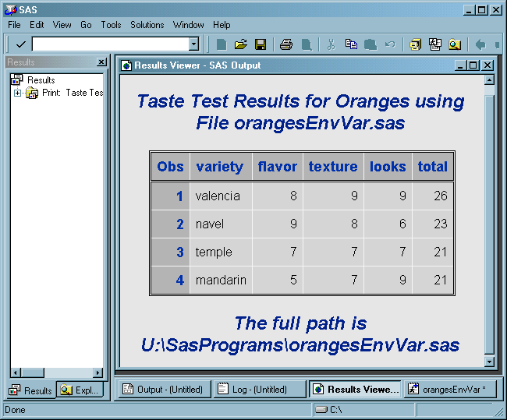Click the drive icon in status bar
The height and width of the screenshot is (420, 507).
(x=321, y=410)
